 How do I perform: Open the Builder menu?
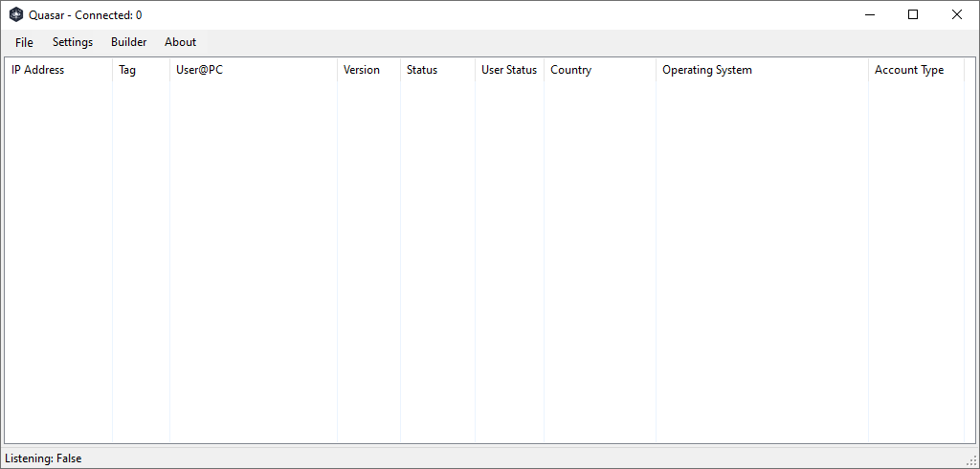pyautogui.click(x=129, y=42)
